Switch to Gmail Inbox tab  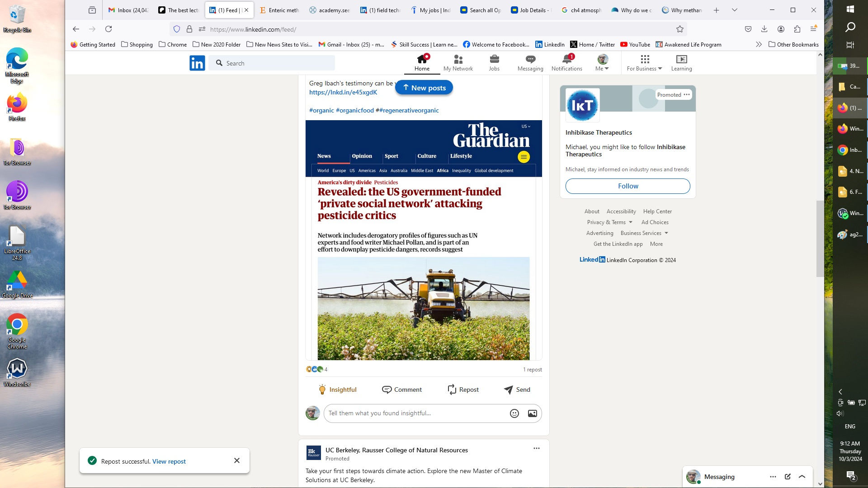128,10
